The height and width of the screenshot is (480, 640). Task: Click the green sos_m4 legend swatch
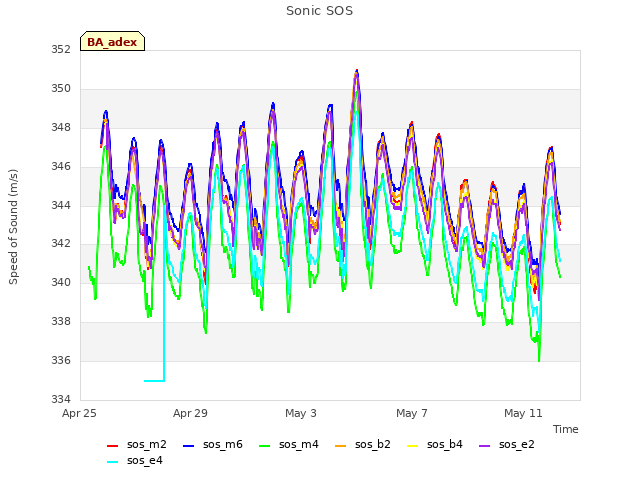(x=264, y=446)
